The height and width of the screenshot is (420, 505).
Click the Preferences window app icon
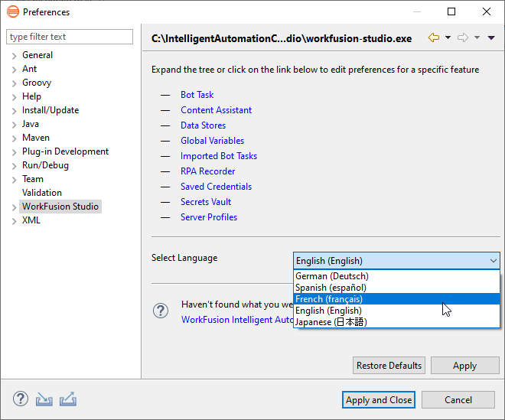13,11
